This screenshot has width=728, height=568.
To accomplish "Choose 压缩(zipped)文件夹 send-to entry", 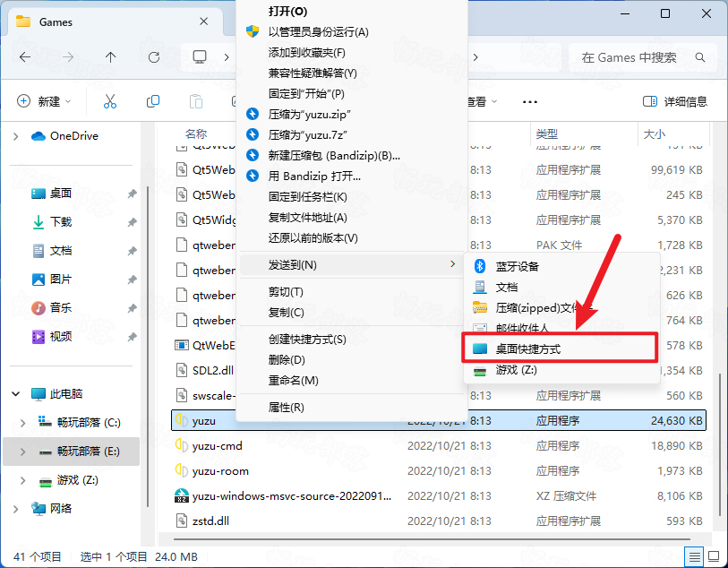I will click(x=561, y=307).
